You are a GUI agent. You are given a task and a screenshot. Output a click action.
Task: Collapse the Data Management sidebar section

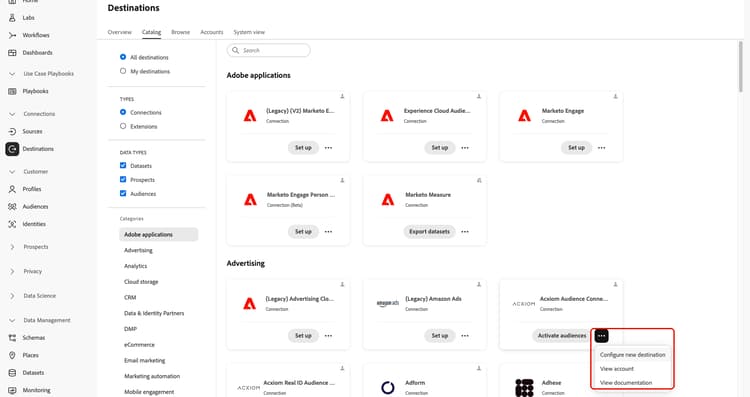tap(12, 320)
